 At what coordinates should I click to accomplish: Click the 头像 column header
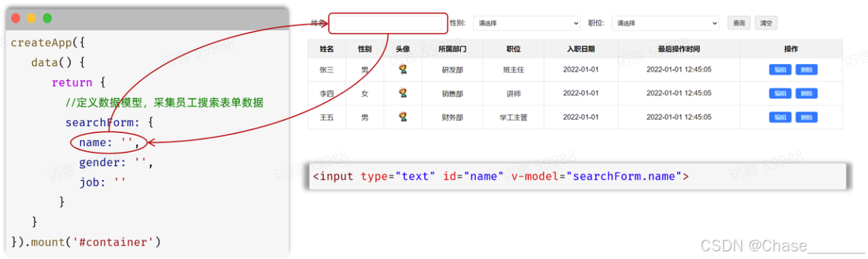[403, 49]
